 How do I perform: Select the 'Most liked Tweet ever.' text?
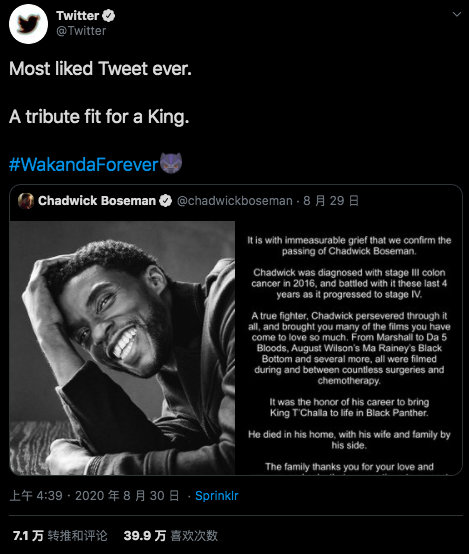pyautogui.click(x=100, y=68)
